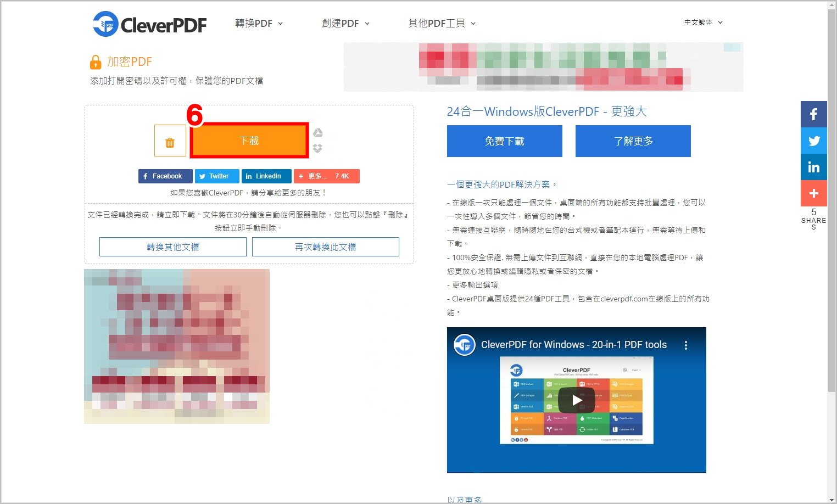
Task: Click the lock icon next to 加密PDF
Action: click(x=96, y=62)
